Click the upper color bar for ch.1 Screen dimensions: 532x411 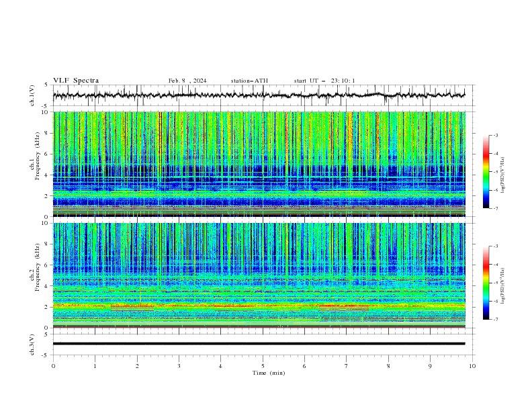point(486,172)
